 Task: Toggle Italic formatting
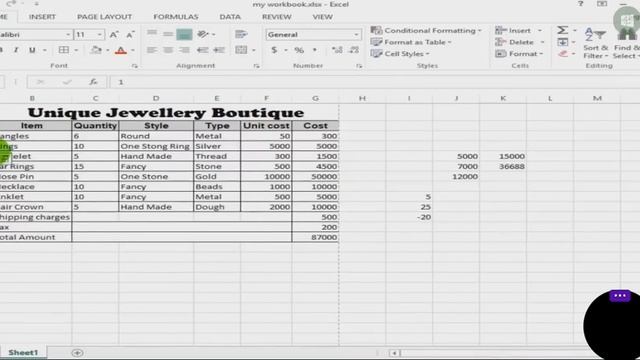16,50
